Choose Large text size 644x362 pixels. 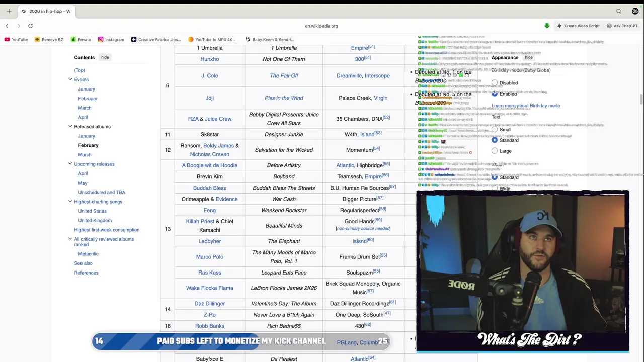click(x=495, y=151)
